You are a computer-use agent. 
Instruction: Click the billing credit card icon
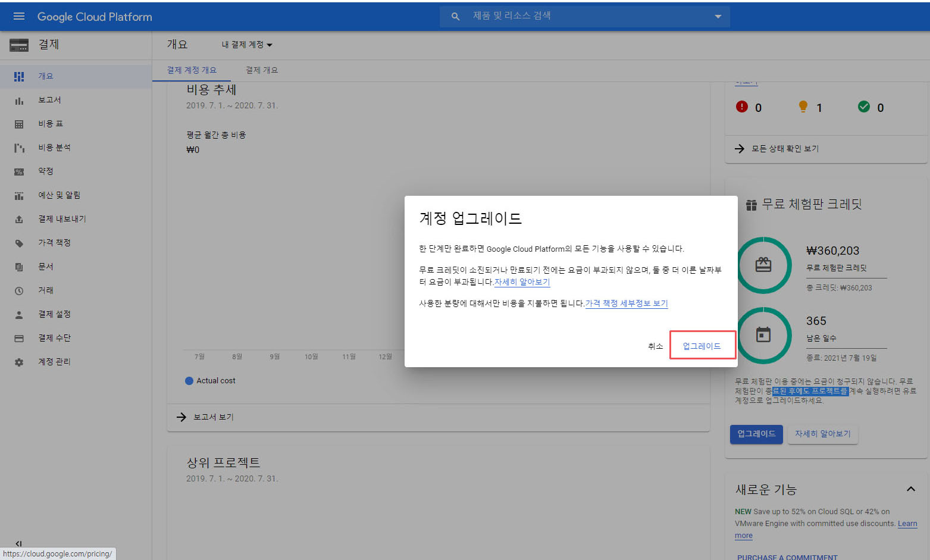pos(19,45)
